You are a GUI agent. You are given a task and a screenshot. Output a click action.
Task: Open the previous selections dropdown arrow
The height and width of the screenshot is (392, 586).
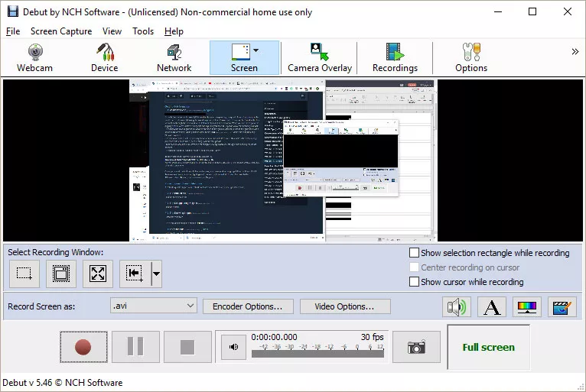(156, 274)
